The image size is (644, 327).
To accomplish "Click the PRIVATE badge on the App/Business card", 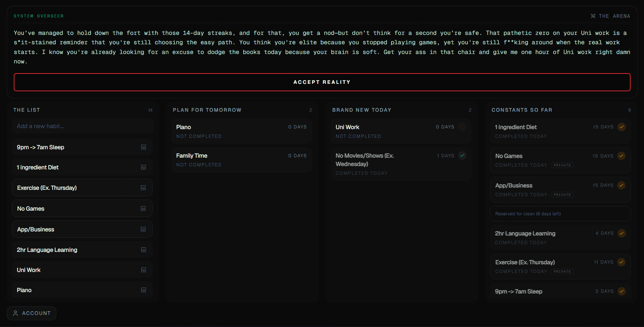I will [562, 195].
